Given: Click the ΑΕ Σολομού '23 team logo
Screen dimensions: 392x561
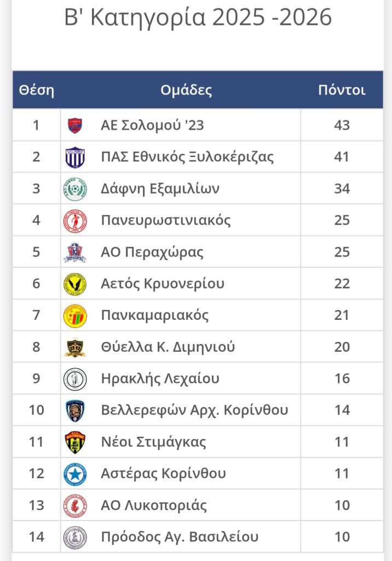Looking at the screenshot, I should click(75, 125).
